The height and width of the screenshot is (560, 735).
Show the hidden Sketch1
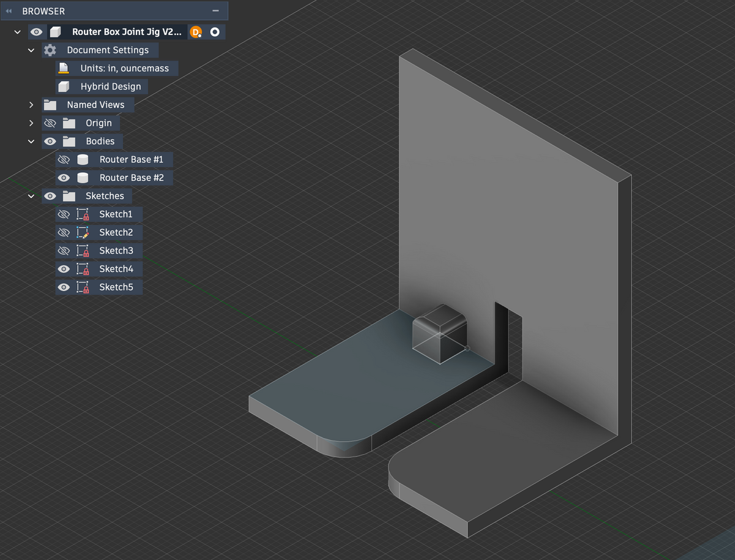click(x=64, y=214)
